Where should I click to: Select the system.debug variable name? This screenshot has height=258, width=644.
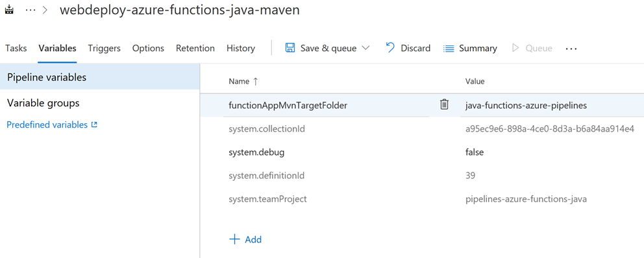(x=256, y=152)
